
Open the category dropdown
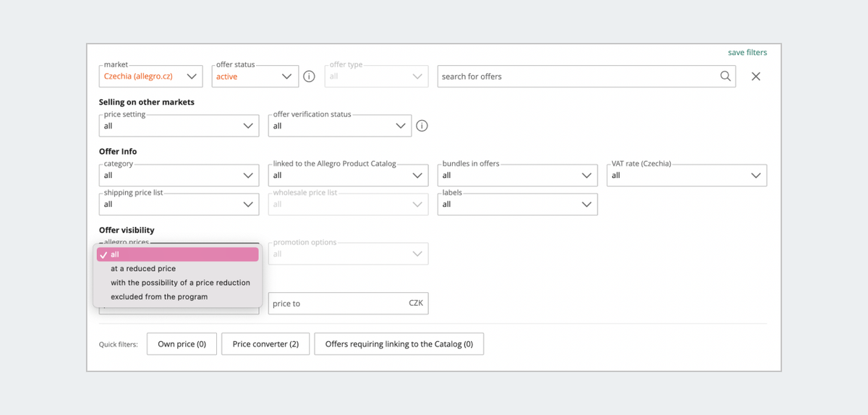[x=179, y=175]
